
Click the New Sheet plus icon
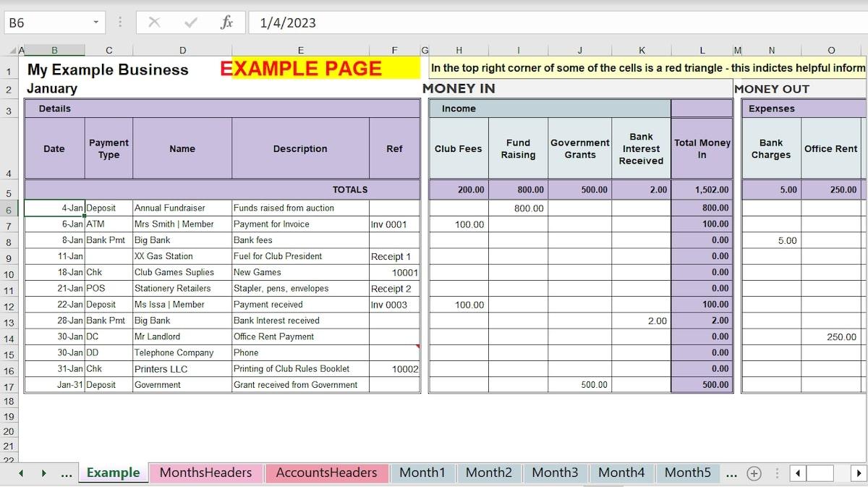754,473
